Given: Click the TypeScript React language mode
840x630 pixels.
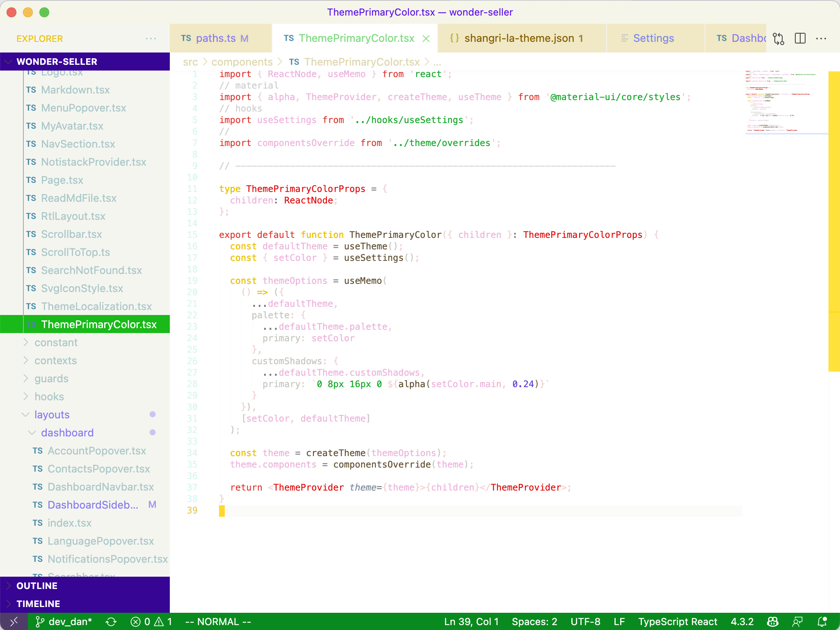Looking at the screenshot, I should [678, 622].
